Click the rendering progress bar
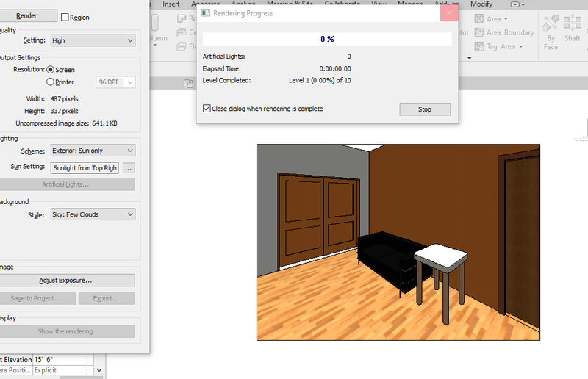The image size is (588, 379). (x=327, y=39)
